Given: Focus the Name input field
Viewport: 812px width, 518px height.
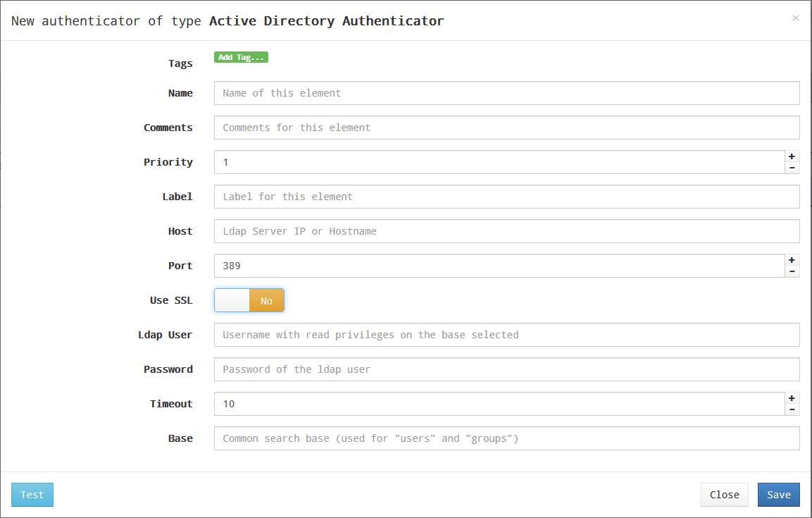Looking at the screenshot, I should [x=506, y=93].
